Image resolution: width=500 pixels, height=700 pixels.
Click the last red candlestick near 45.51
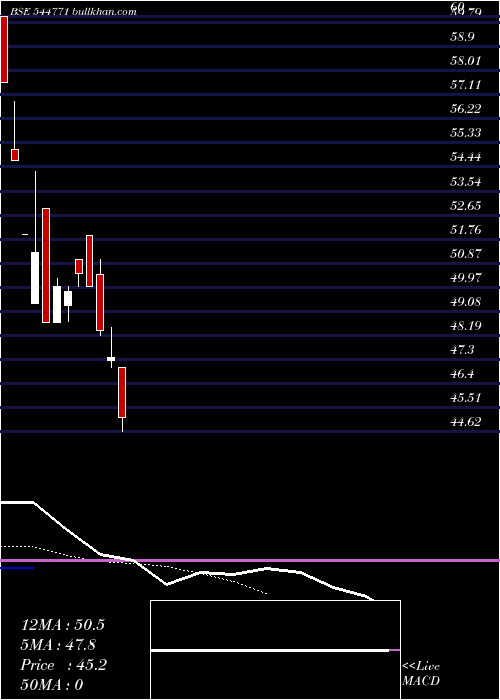pos(122,392)
